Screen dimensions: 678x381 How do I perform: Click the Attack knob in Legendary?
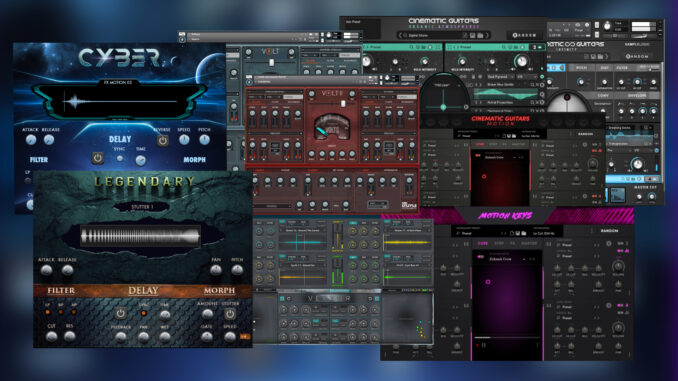pyautogui.click(x=46, y=270)
